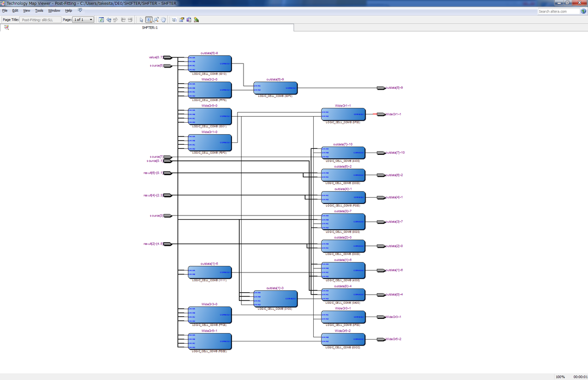Click the result[4]~[2..3] input pin

tap(168, 195)
